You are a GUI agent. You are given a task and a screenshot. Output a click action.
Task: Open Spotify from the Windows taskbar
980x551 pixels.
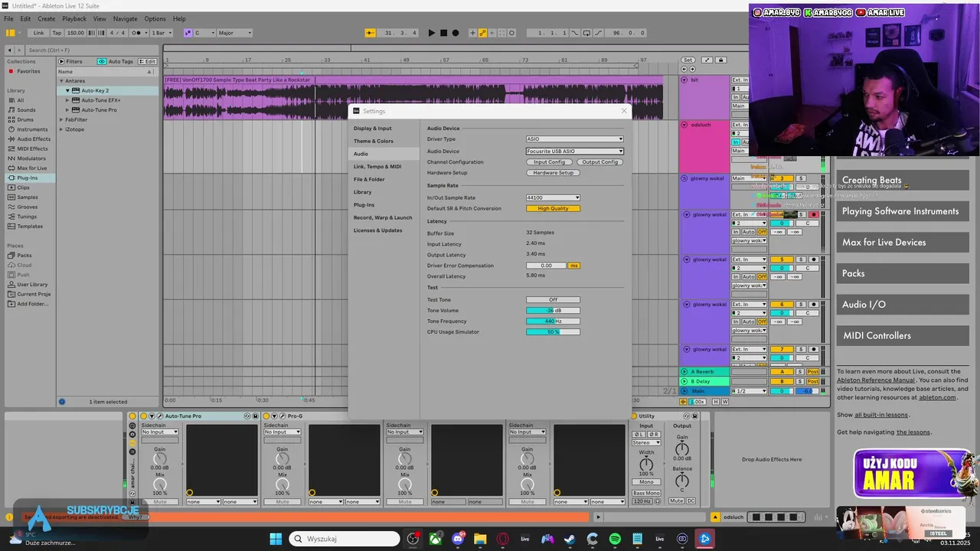[x=615, y=539]
